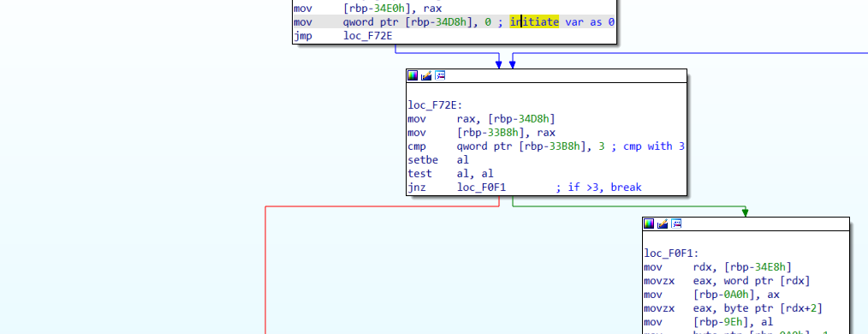The width and height of the screenshot is (868, 334).
Task: Click the 'initiate var as 0' comment
Action: (562, 22)
